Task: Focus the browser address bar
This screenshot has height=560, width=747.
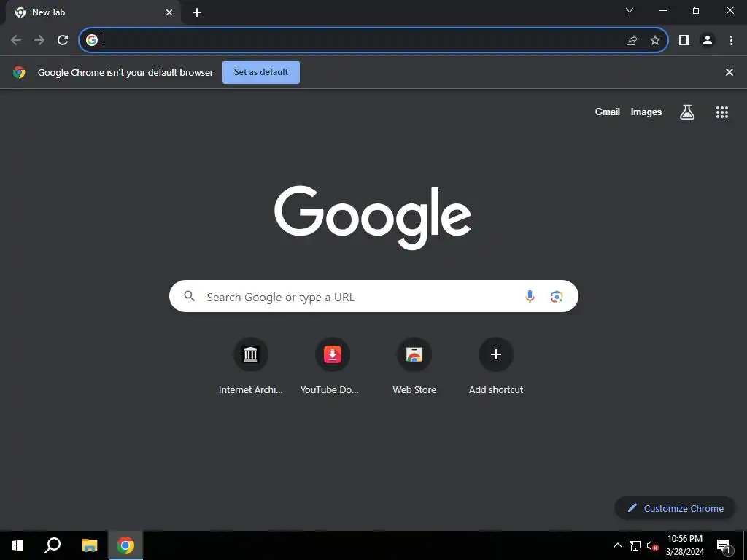Action: coord(373,40)
